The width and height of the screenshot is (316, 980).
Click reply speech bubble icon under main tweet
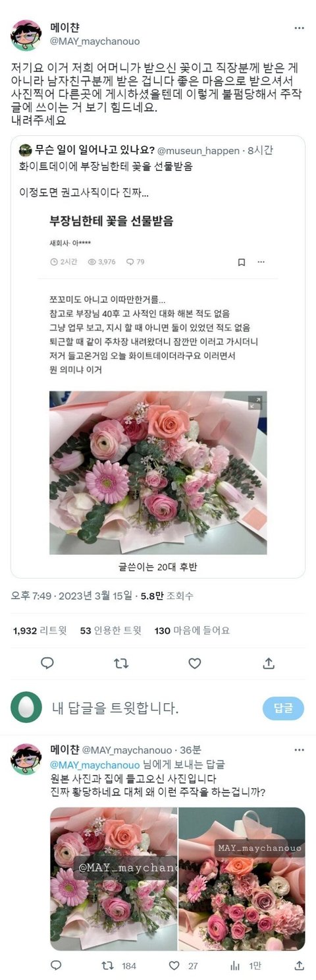click(x=47, y=663)
